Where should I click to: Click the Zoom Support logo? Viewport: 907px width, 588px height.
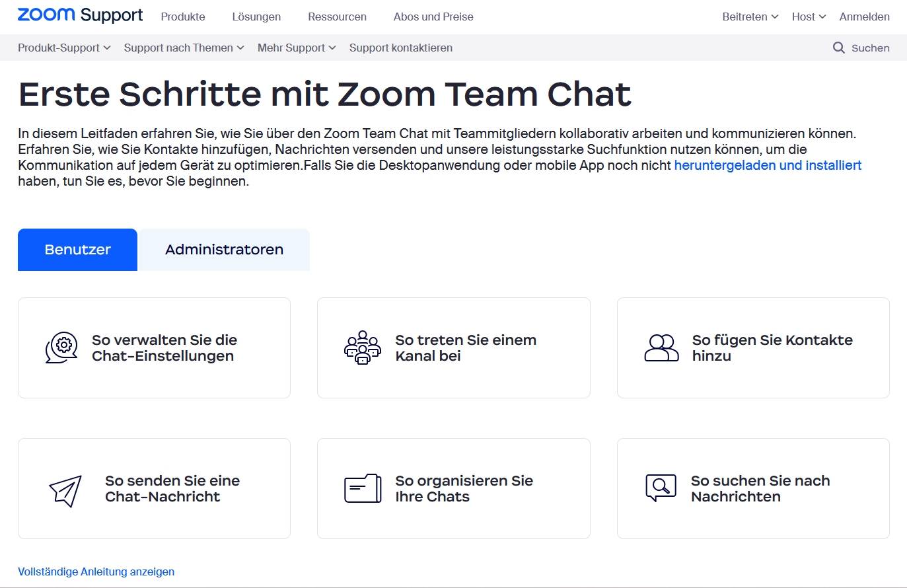pos(80,16)
